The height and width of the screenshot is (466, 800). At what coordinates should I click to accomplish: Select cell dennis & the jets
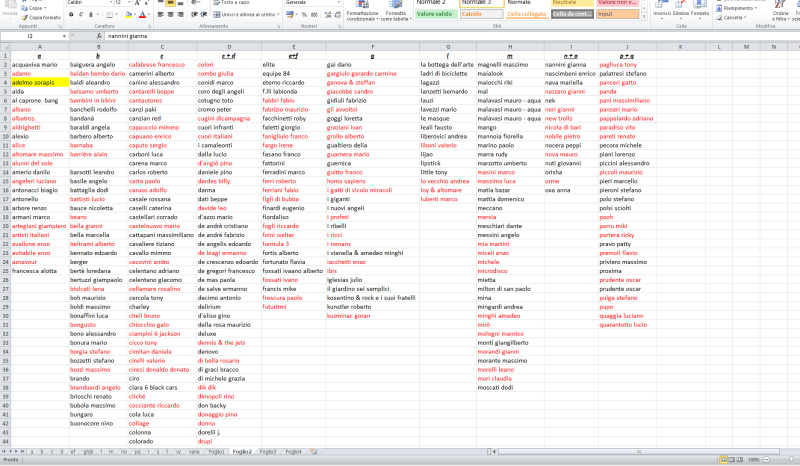(229, 343)
